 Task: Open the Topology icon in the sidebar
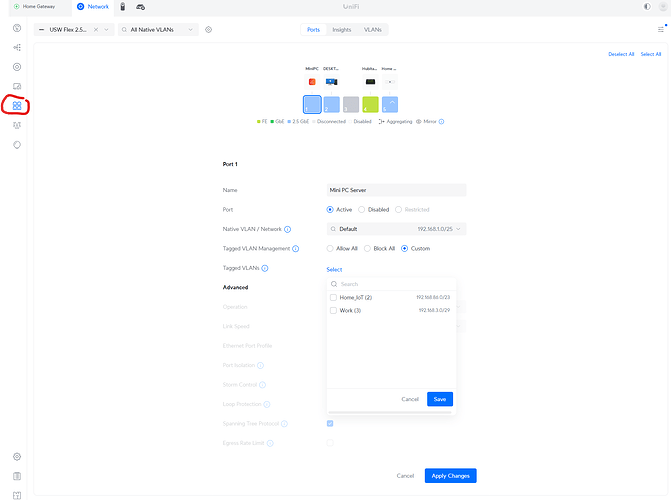(17, 47)
